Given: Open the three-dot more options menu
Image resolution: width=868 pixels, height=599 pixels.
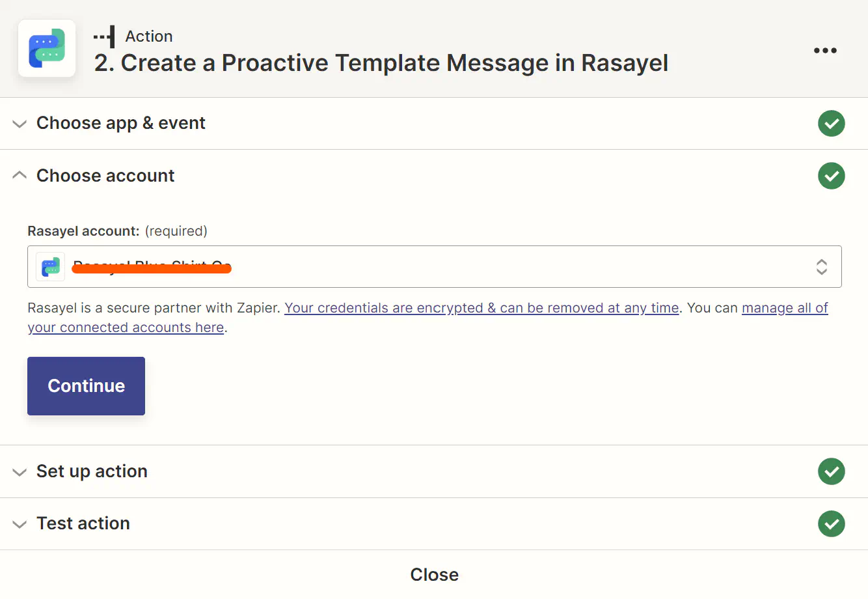Looking at the screenshot, I should [825, 51].
